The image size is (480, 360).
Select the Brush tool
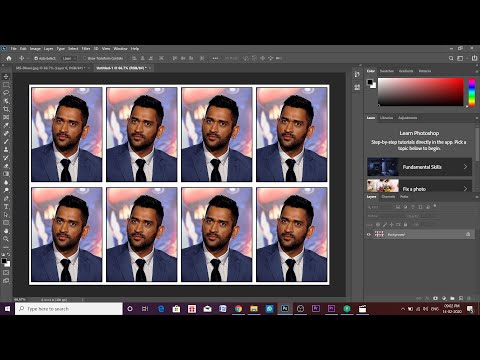pos(6,142)
